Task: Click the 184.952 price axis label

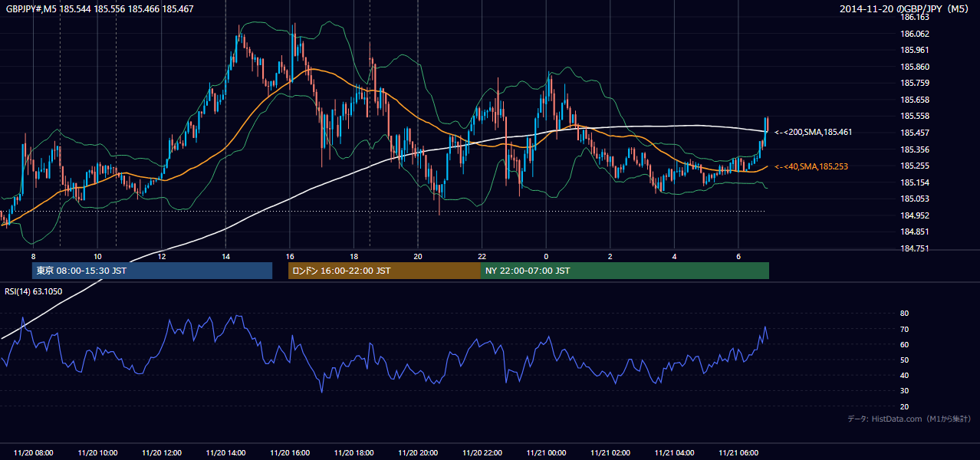Action: tap(914, 215)
